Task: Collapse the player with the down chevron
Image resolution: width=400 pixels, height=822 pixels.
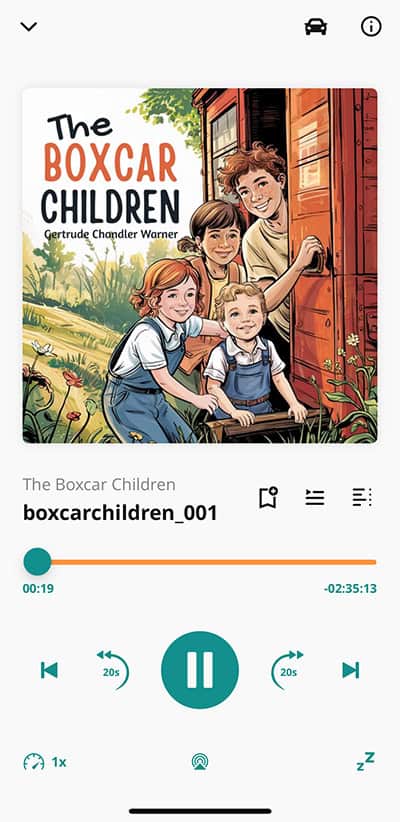Action: [28, 27]
